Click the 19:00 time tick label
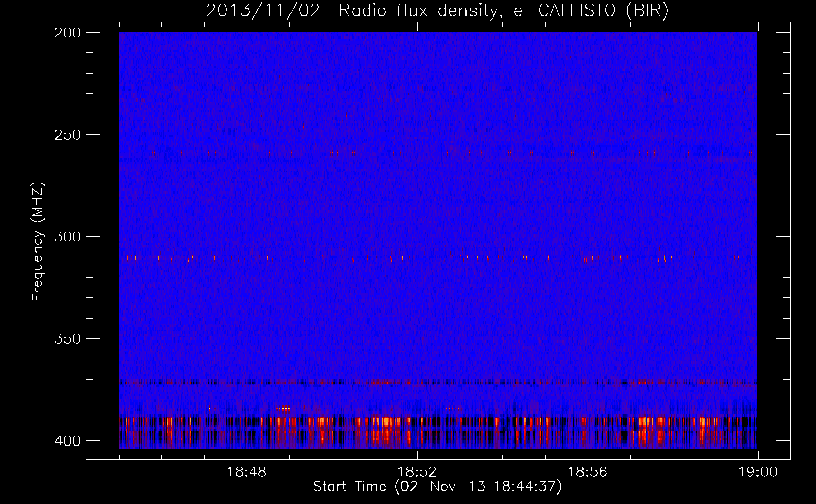The height and width of the screenshot is (504, 816). (758, 472)
